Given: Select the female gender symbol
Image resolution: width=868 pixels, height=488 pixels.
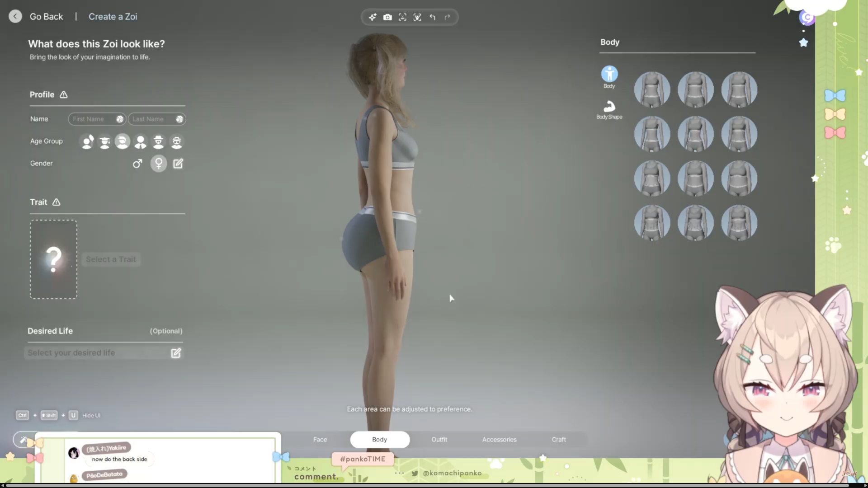Looking at the screenshot, I should pos(159,164).
